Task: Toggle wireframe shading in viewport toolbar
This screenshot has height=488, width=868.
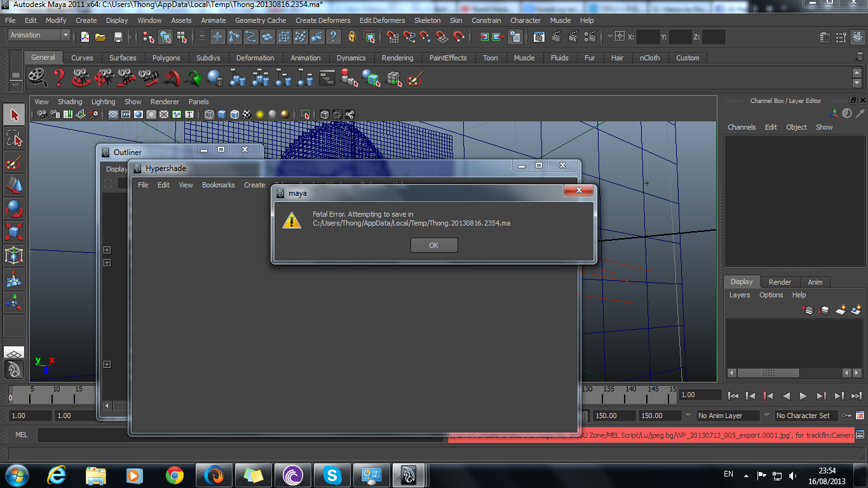Action: tap(209, 114)
